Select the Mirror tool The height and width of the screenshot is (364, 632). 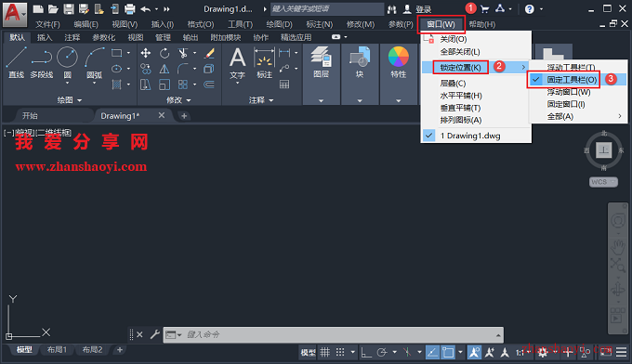(165, 69)
